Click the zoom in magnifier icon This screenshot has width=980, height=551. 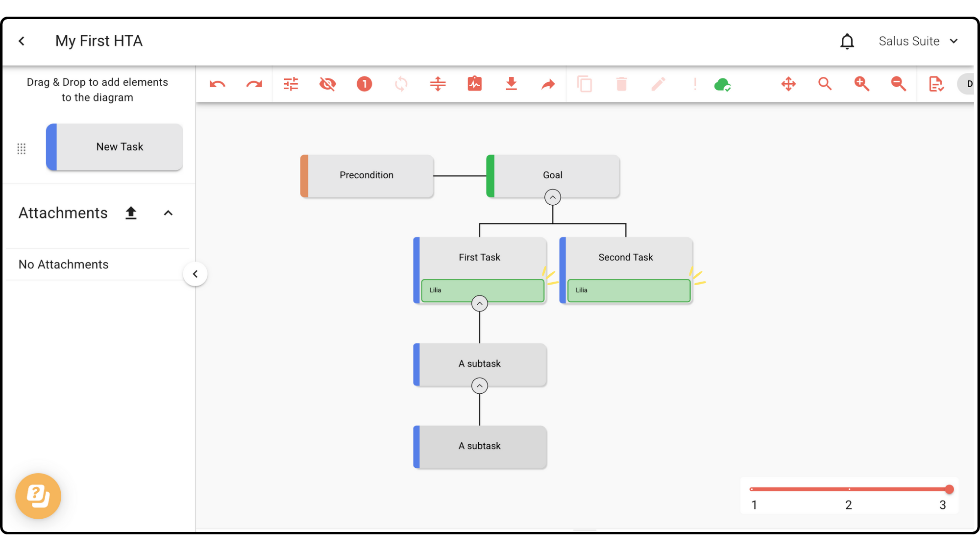861,84
